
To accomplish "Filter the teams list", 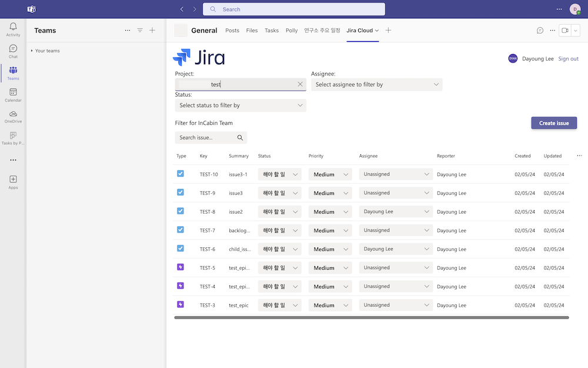I will pos(140,31).
